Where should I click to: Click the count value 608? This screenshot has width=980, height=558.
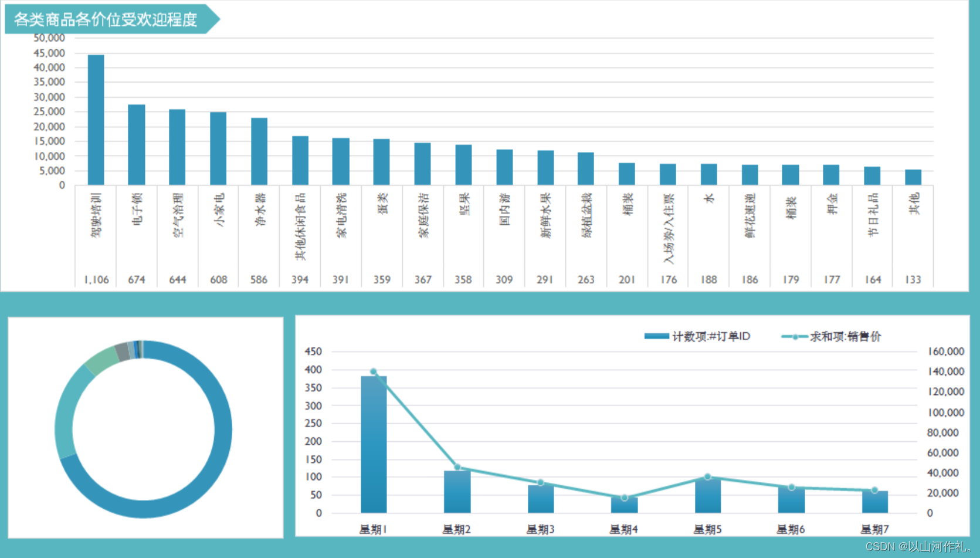point(219,280)
